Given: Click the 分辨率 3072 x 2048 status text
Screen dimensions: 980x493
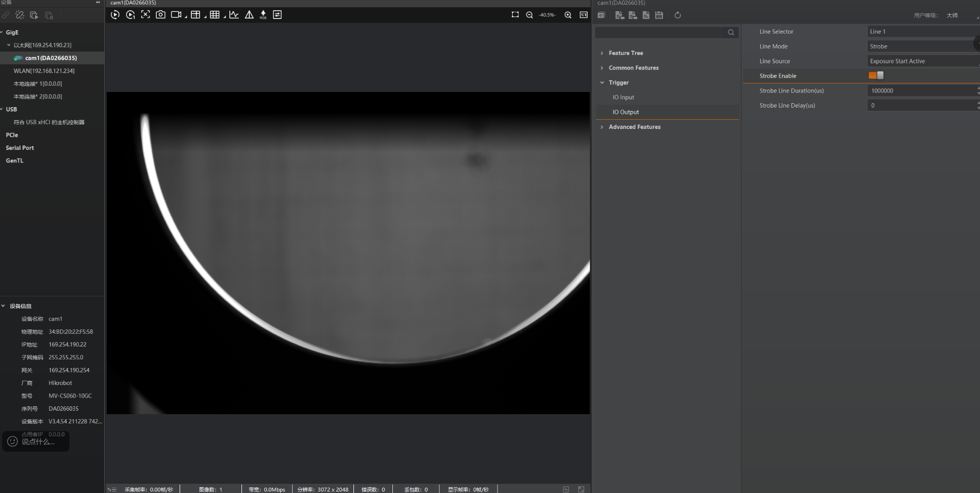Looking at the screenshot, I should pos(323,490).
